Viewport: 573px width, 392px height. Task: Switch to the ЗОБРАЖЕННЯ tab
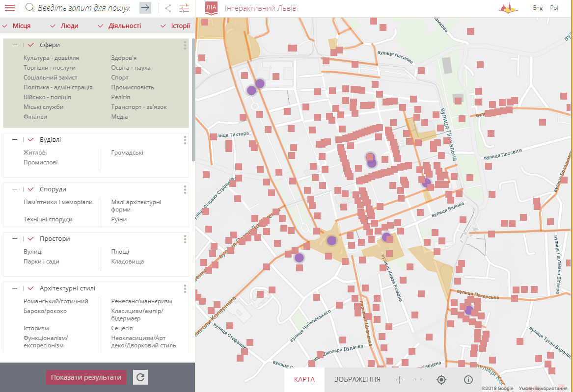point(357,380)
